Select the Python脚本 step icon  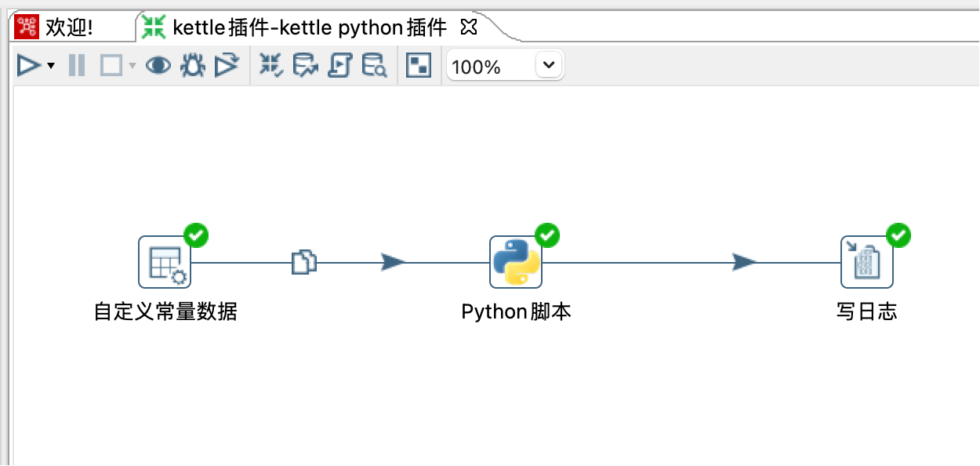516,262
